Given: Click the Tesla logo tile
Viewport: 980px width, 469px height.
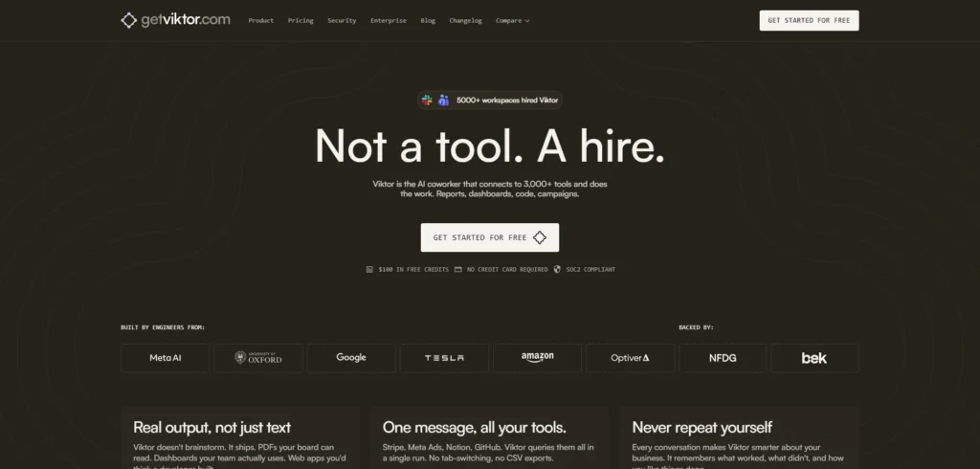Looking at the screenshot, I should 444,358.
